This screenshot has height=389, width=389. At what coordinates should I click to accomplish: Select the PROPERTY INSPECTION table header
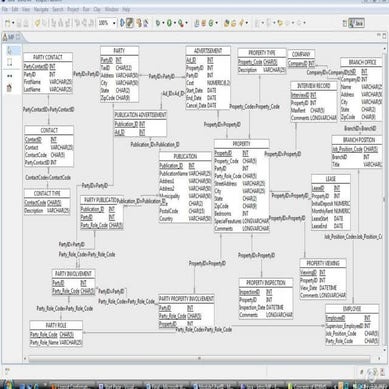266,283
